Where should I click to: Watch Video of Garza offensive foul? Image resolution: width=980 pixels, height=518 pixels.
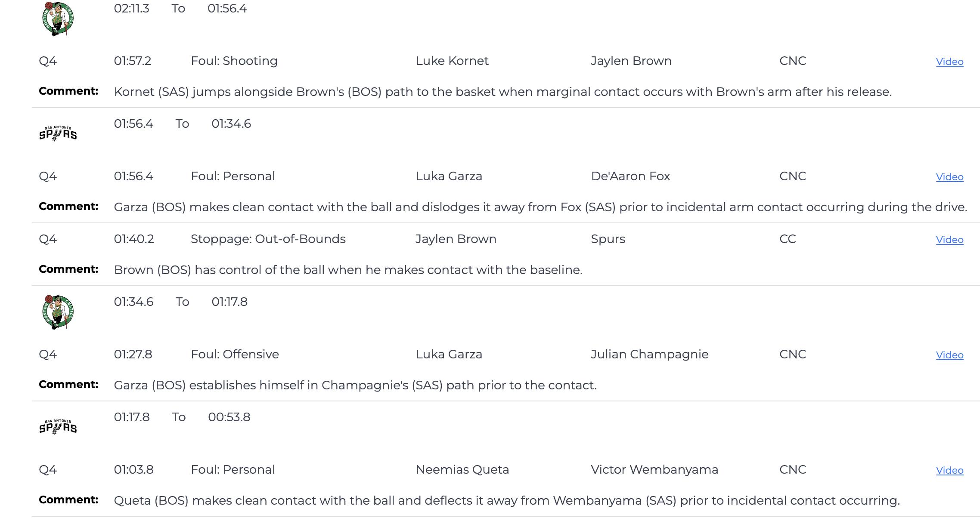[x=949, y=355]
